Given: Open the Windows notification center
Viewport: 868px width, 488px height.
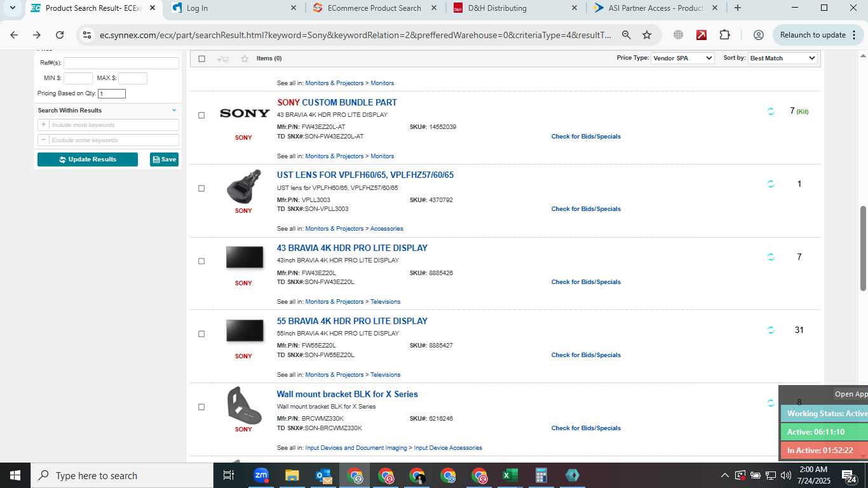Looking at the screenshot, I should point(850,475).
